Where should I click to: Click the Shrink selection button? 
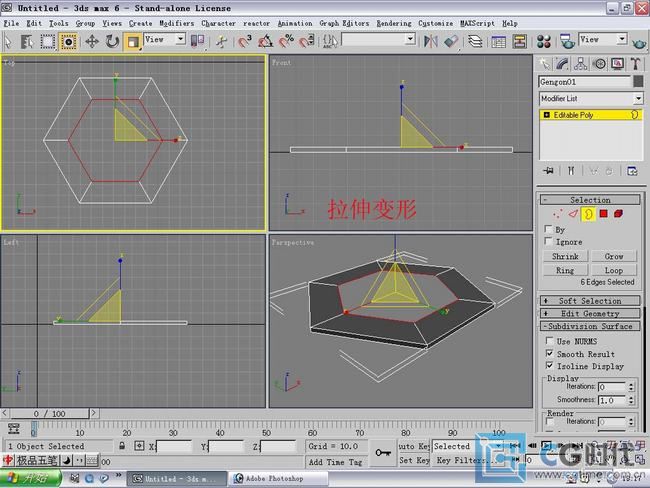pyautogui.click(x=565, y=256)
